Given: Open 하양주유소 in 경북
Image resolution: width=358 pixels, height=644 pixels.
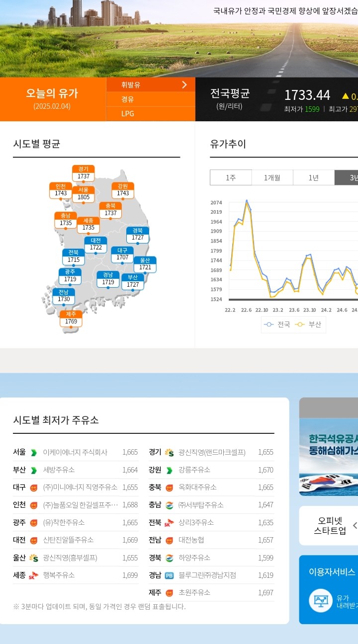Looking at the screenshot, I should 194,558.
